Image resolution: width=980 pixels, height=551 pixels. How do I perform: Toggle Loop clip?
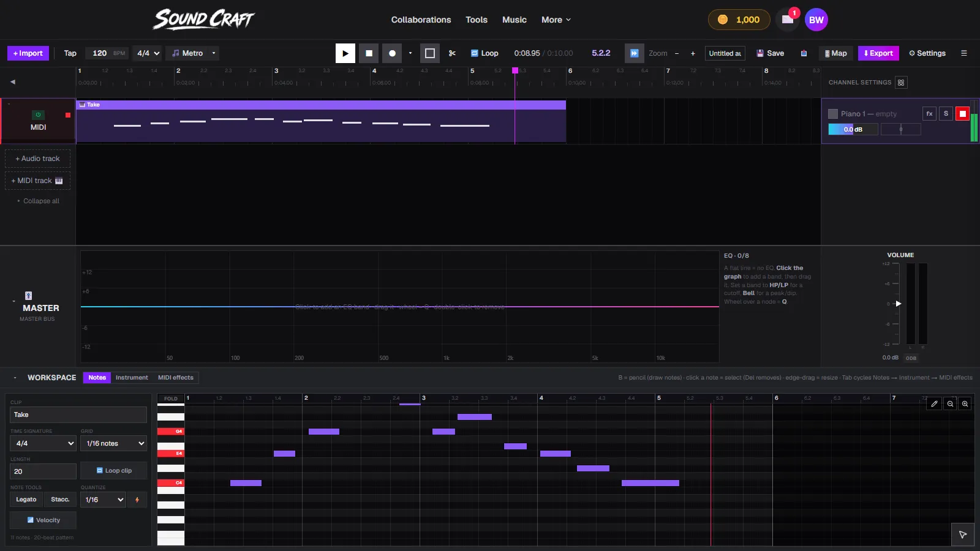tap(113, 471)
